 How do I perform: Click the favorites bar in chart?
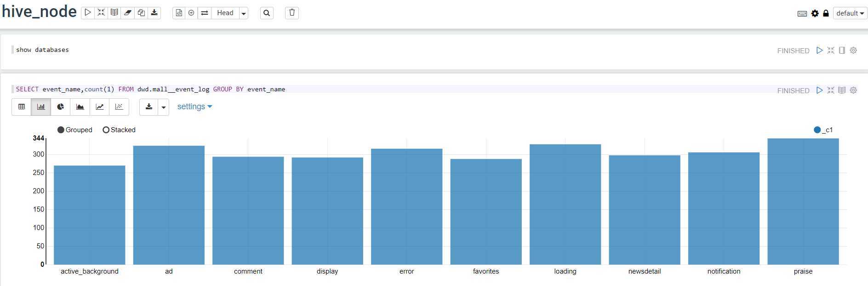tap(486, 212)
